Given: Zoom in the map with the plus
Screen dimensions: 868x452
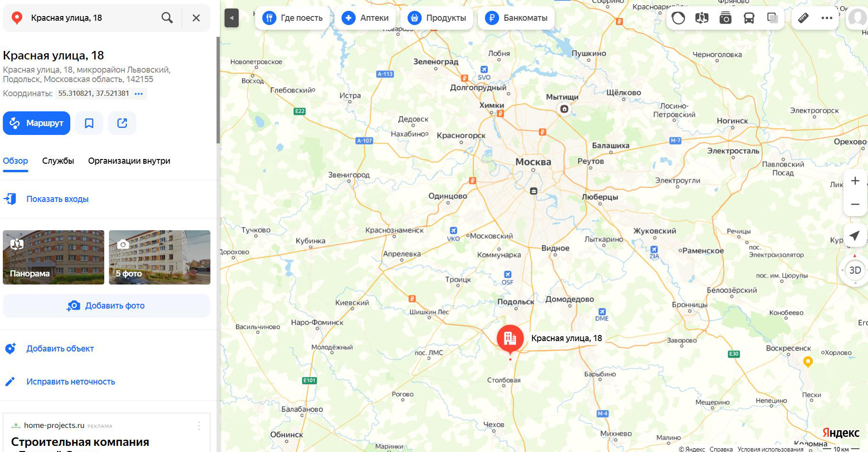Looking at the screenshot, I should click(x=855, y=181).
